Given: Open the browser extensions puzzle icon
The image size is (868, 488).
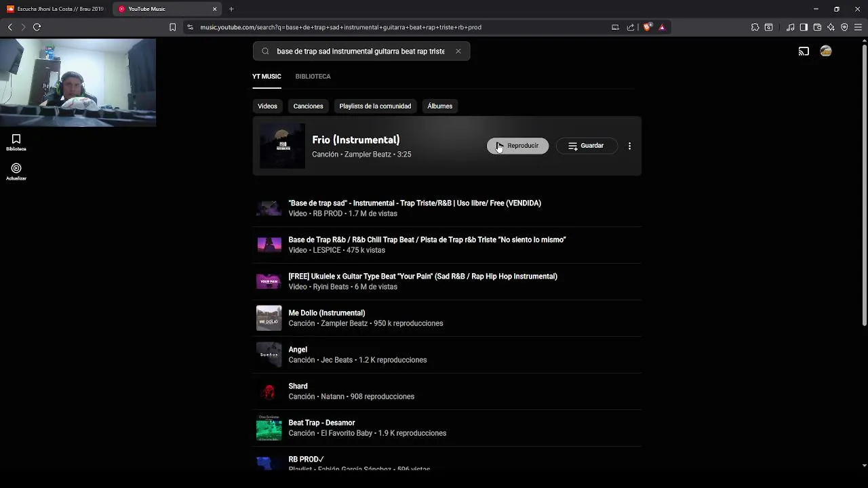Looking at the screenshot, I should (755, 27).
